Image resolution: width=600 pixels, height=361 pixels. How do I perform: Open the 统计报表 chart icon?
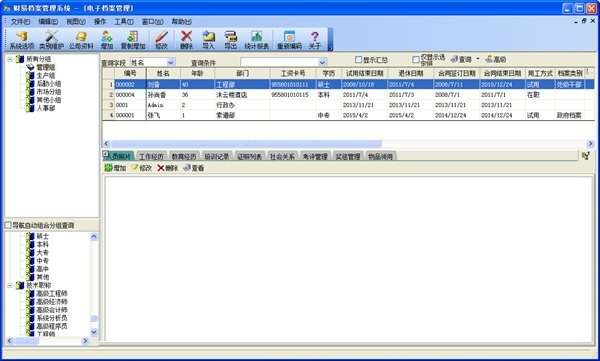pyautogui.click(x=256, y=40)
